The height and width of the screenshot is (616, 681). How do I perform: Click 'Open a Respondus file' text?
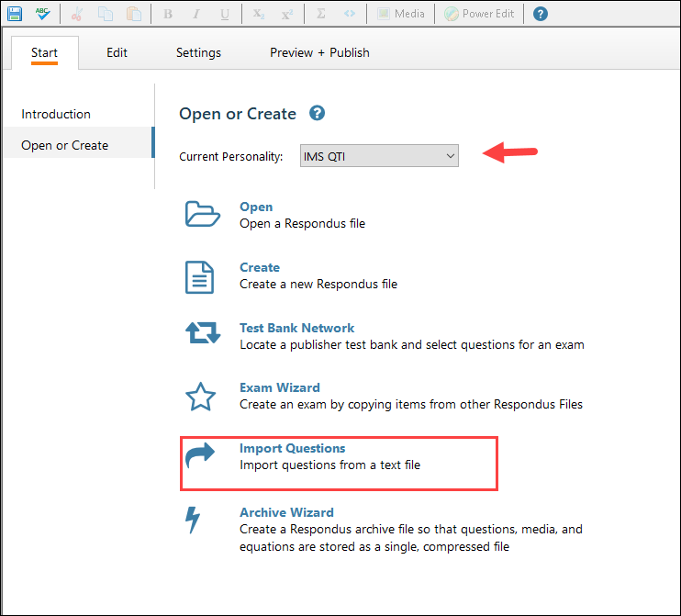coord(302,223)
